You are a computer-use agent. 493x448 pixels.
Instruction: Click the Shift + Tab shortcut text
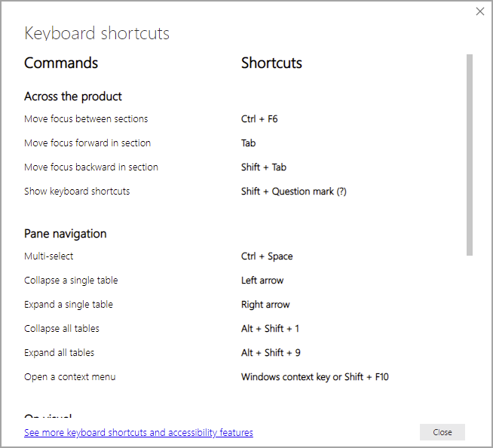[264, 167]
